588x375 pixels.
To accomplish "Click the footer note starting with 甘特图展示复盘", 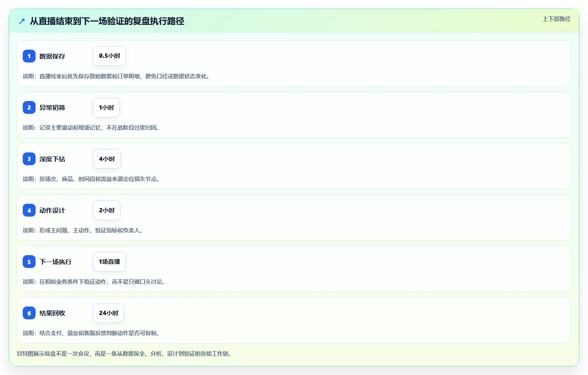I will tap(124, 354).
